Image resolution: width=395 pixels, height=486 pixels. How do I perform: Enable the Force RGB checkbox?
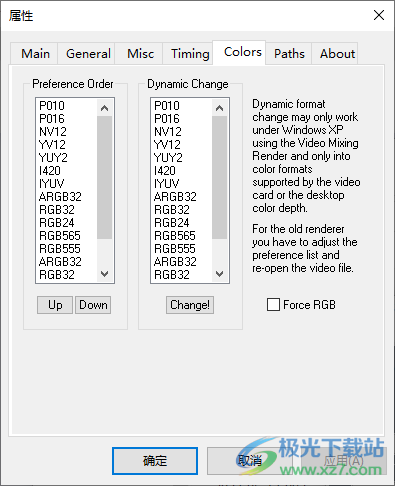[x=273, y=304]
